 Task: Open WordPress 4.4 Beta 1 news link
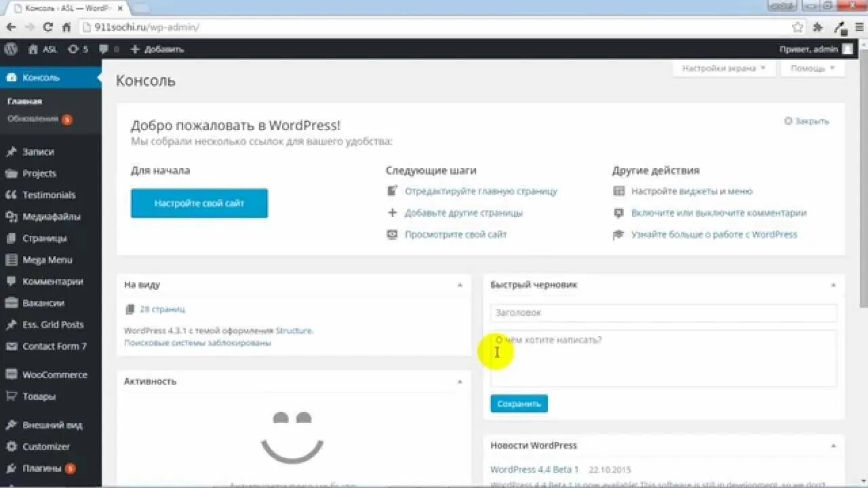coord(534,469)
